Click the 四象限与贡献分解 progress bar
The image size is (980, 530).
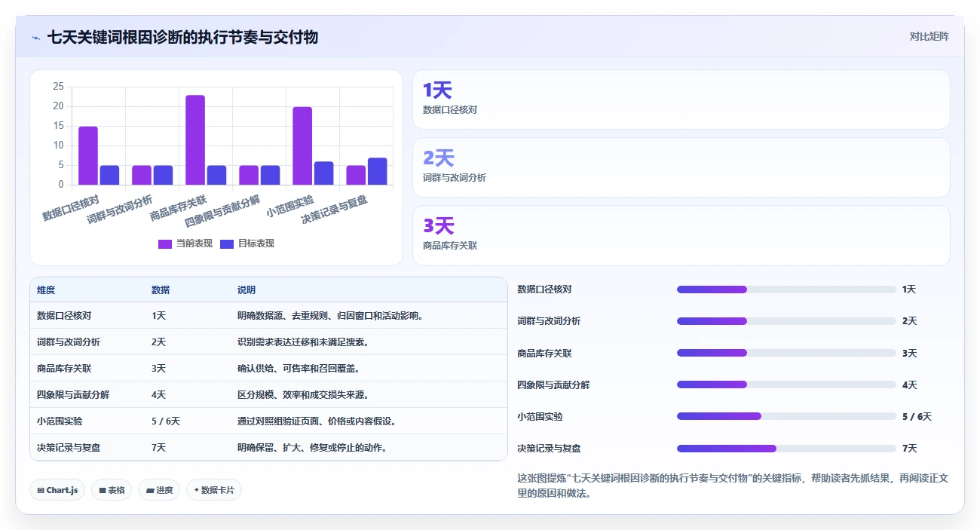click(786, 384)
